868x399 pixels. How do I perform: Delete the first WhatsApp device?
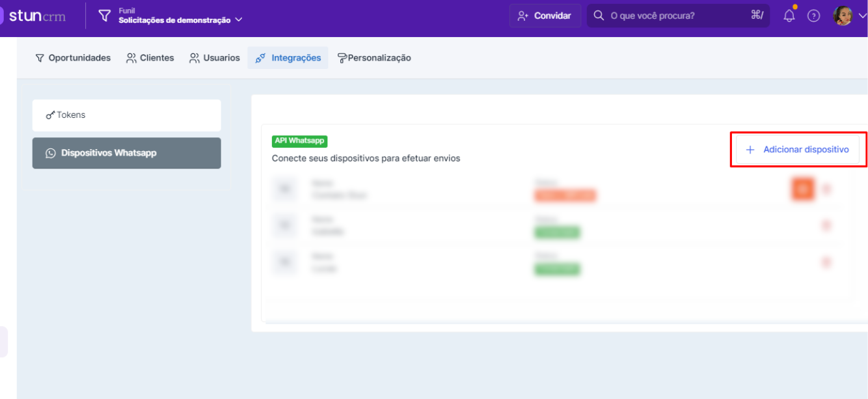coord(826,189)
